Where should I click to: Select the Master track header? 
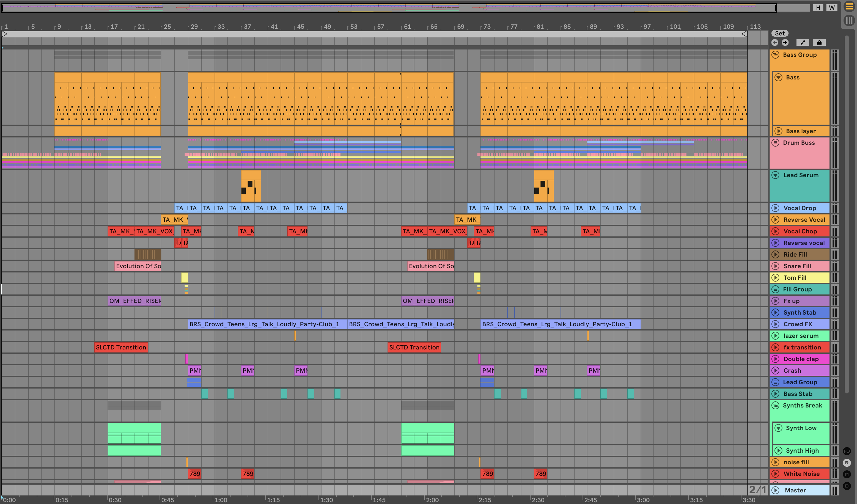799,490
